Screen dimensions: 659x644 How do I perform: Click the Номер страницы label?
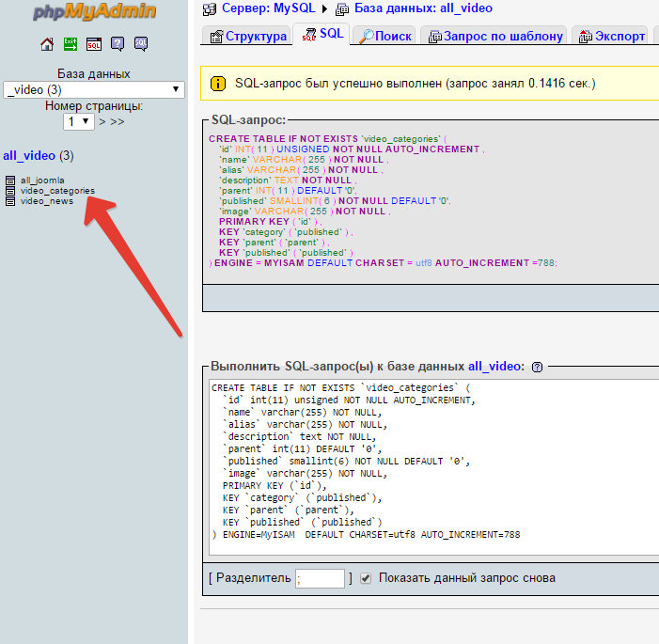pos(94,105)
